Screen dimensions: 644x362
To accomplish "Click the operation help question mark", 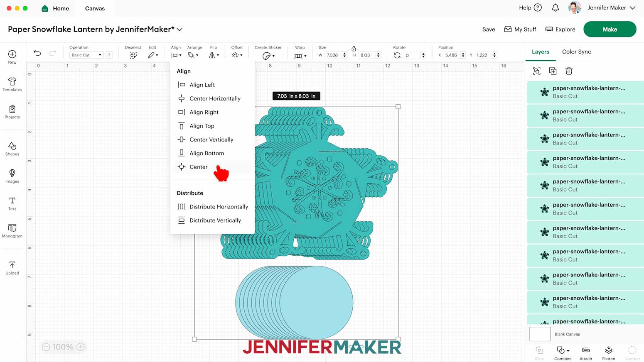I will (x=109, y=55).
